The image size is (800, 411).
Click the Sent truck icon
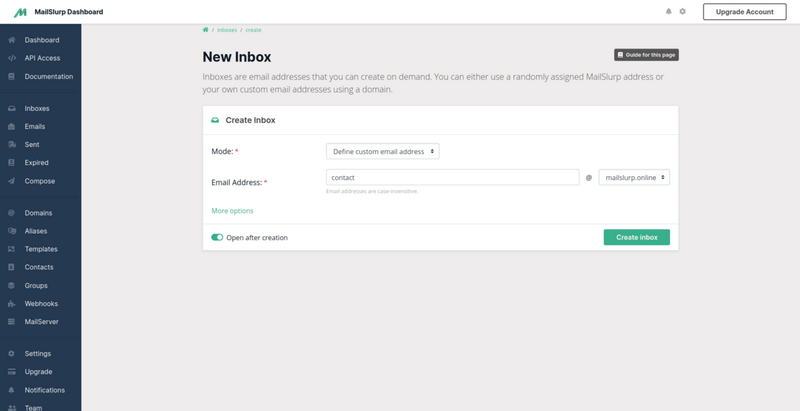click(12, 145)
